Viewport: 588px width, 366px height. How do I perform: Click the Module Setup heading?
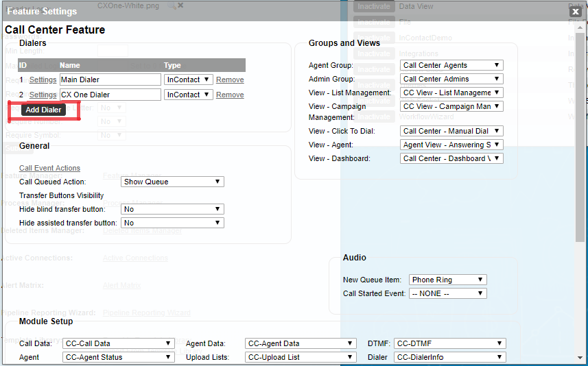point(46,321)
